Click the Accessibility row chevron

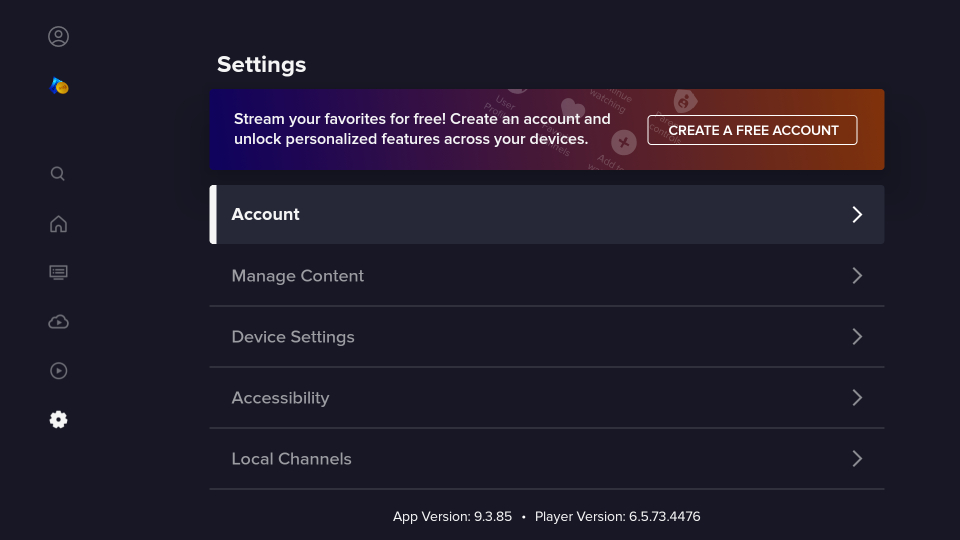[x=856, y=398]
